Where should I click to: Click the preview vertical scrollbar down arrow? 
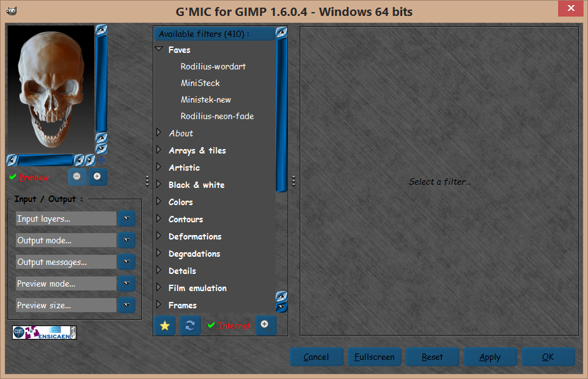(101, 148)
